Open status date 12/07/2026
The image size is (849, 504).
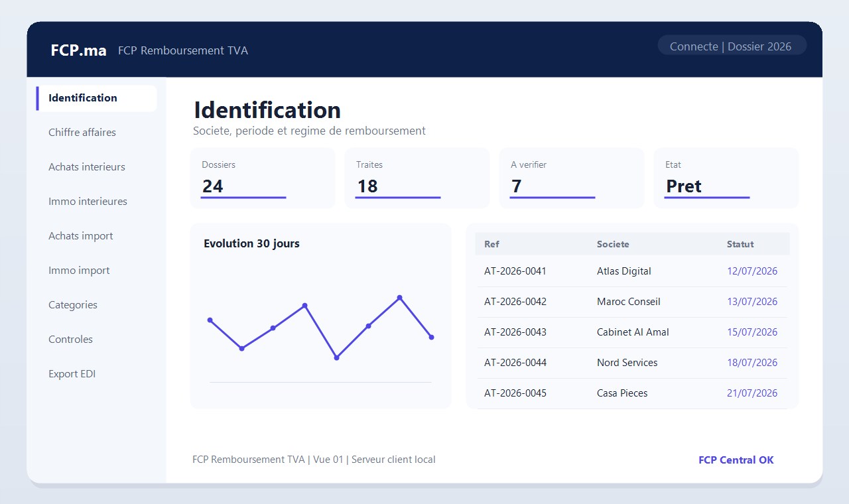click(752, 271)
